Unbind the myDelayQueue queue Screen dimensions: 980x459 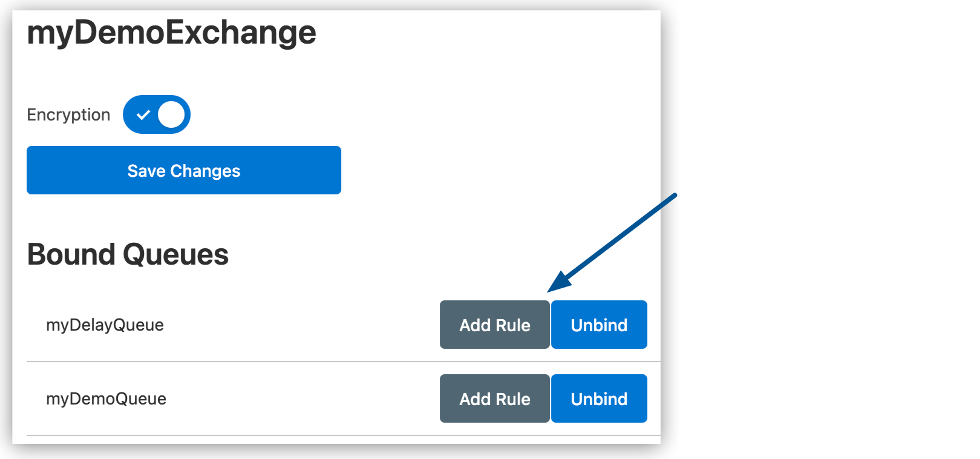(x=598, y=325)
